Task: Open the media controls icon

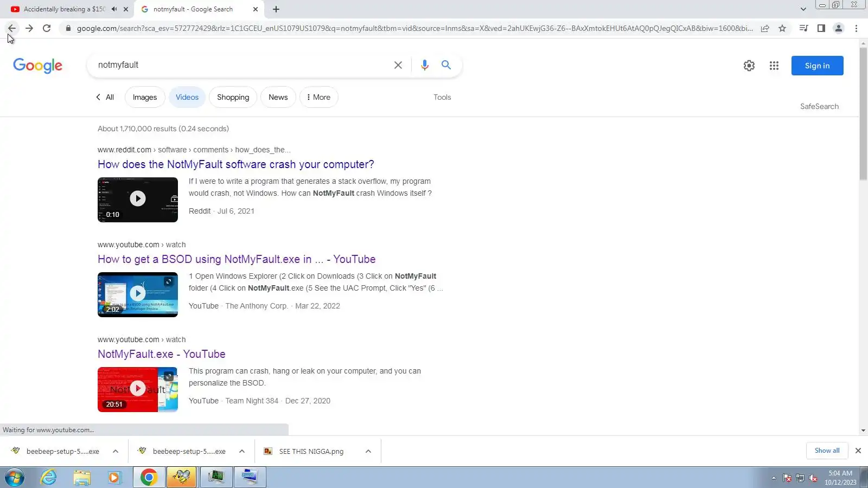Action: coord(804,28)
